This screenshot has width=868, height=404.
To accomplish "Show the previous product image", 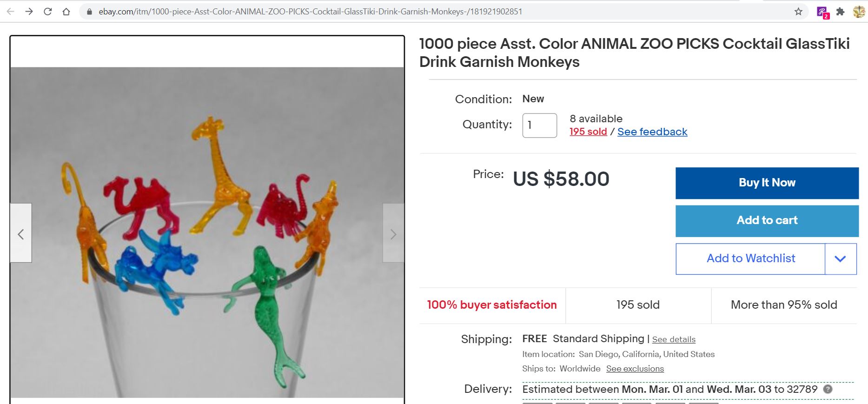I will coord(21,233).
